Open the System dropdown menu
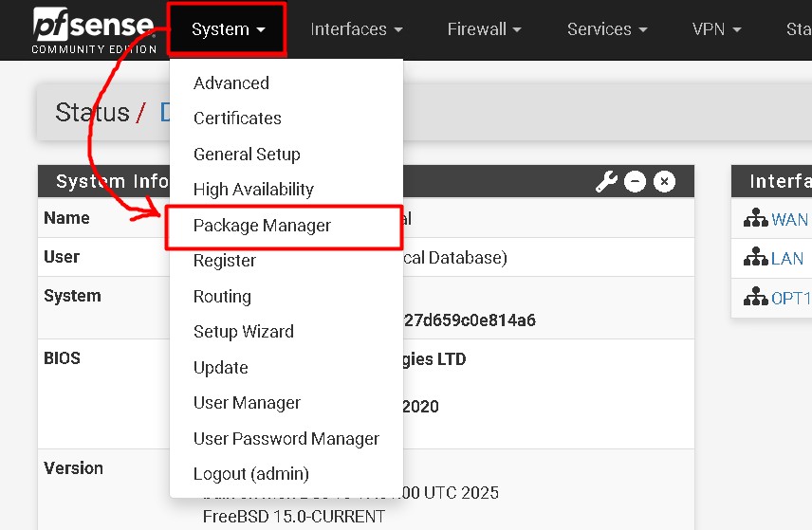Image resolution: width=812 pixels, height=530 pixels. coord(228,29)
